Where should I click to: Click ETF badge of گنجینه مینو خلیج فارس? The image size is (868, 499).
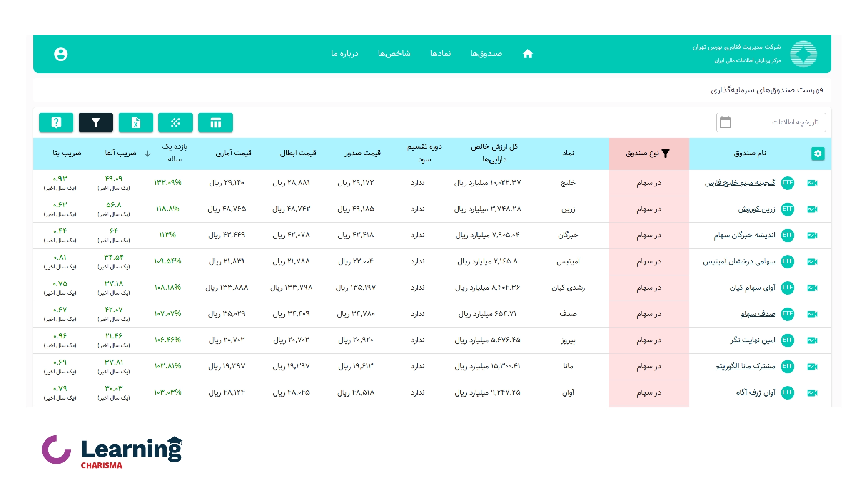(787, 183)
